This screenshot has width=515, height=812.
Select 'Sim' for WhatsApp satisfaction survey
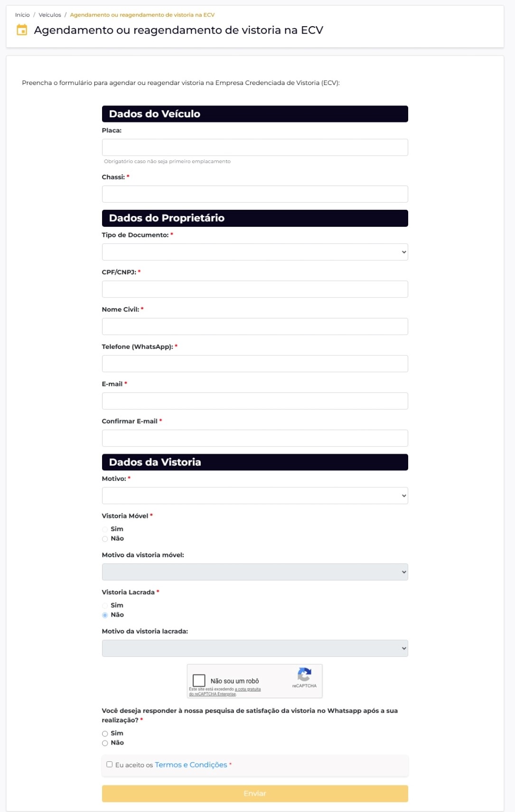pyautogui.click(x=105, y=734)
